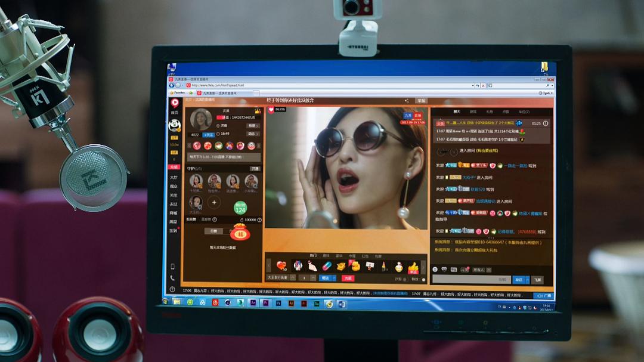This screenshot has width=644, height=362.
Task: Click the host profile avatar
Action: pyautogui.click(x=202, y=119)
